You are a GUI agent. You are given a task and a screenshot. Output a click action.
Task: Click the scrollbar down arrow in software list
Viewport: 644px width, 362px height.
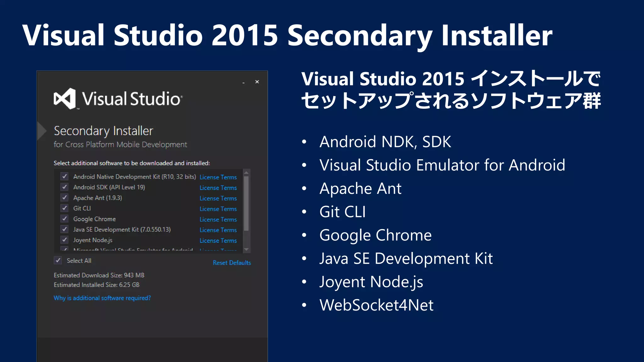[x=246, y=250]
